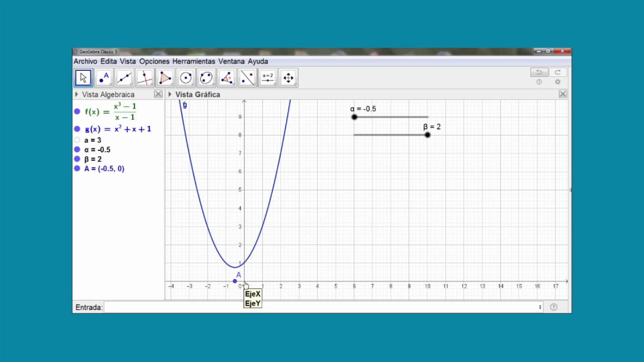The height and width of the screenshot is (362, 644).
Task: Open the Vista menu
Action: (x=128, y=61)
